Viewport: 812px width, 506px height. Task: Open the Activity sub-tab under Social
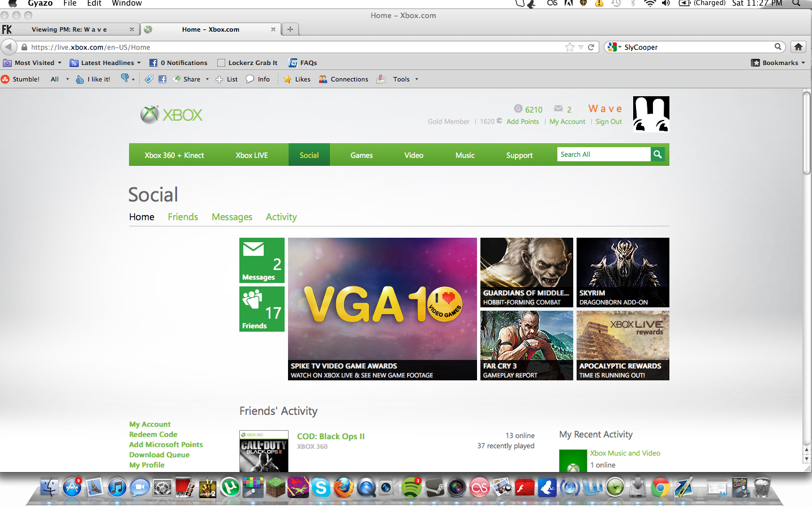281,217
